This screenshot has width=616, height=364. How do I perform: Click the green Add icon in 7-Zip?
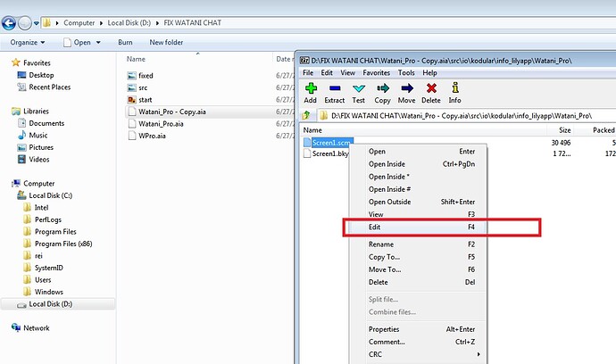click(311, 88)
